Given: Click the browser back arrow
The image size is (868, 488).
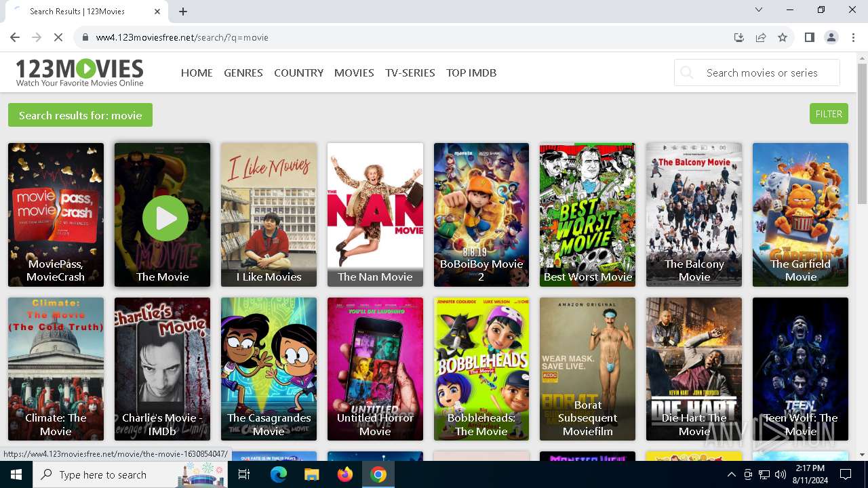Looking at the screenshot, I should coord(15,37).
